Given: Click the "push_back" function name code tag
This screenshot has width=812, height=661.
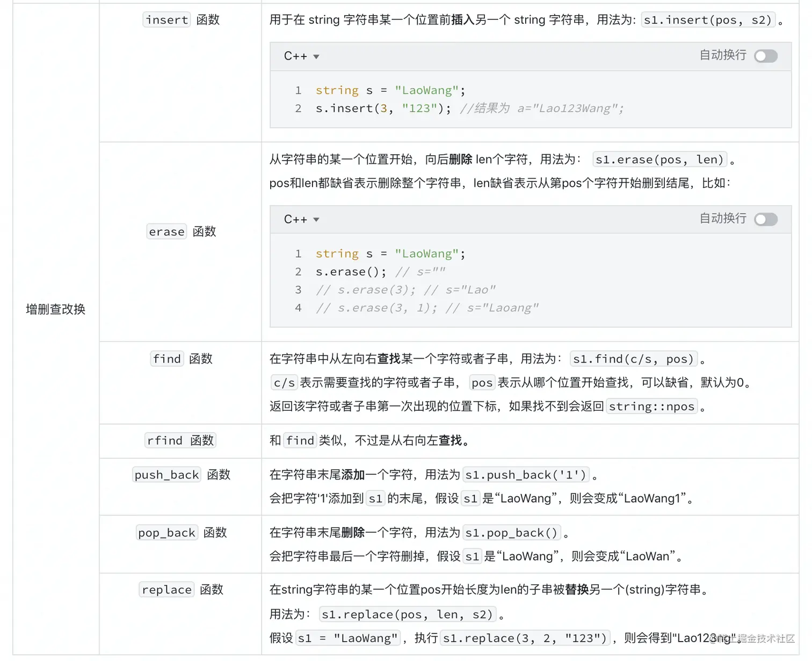Looking at the screenshot, I should [x=167, y=475].
